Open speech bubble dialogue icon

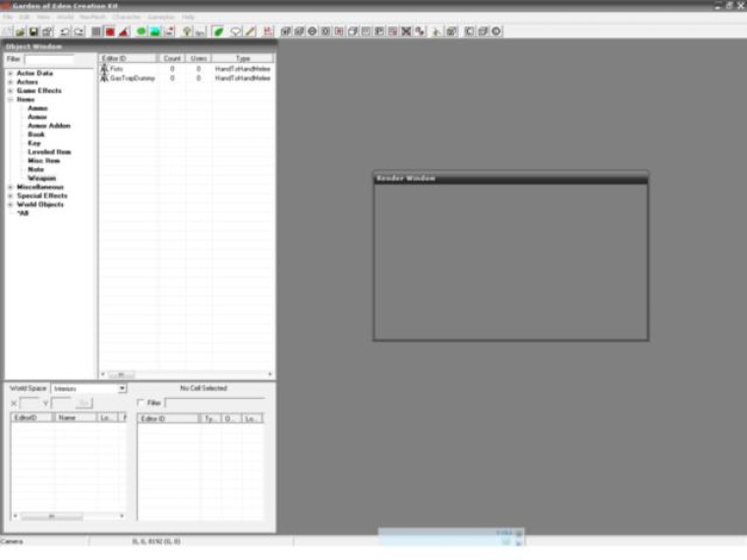[236, 31]
